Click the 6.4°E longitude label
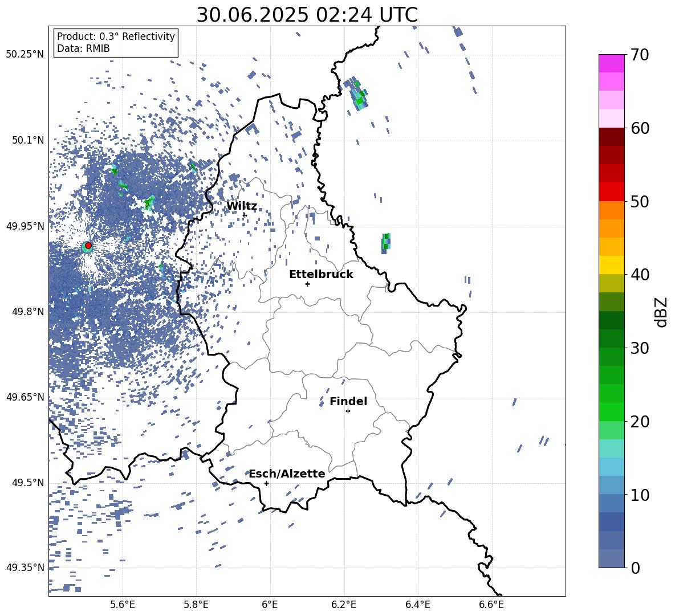 [x=417, y=605]
